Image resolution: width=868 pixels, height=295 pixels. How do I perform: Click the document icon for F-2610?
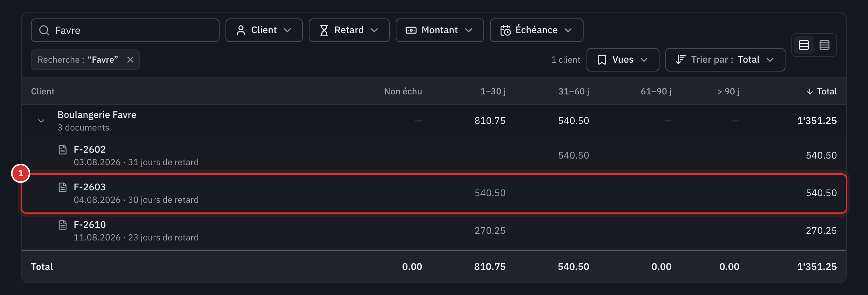click(63, 225)
